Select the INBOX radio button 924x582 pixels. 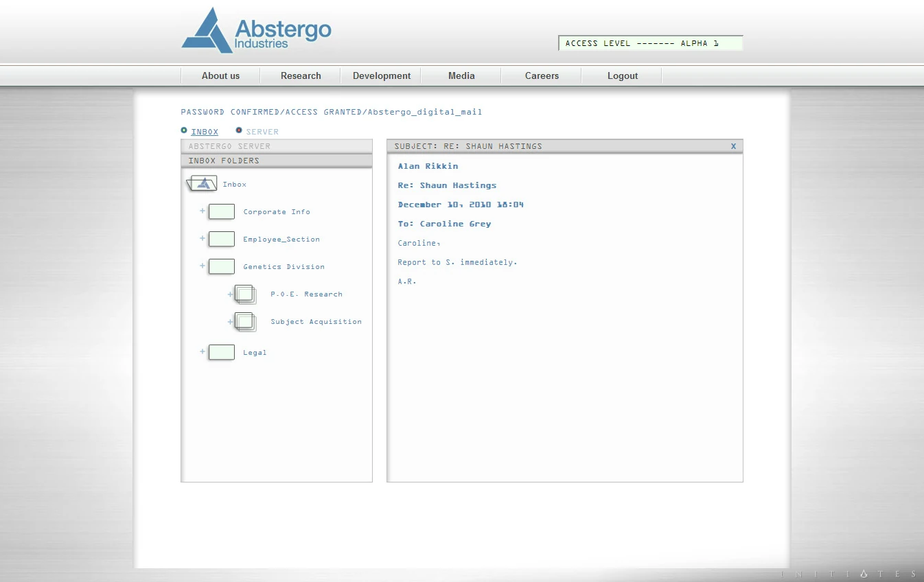click(184, 130)
